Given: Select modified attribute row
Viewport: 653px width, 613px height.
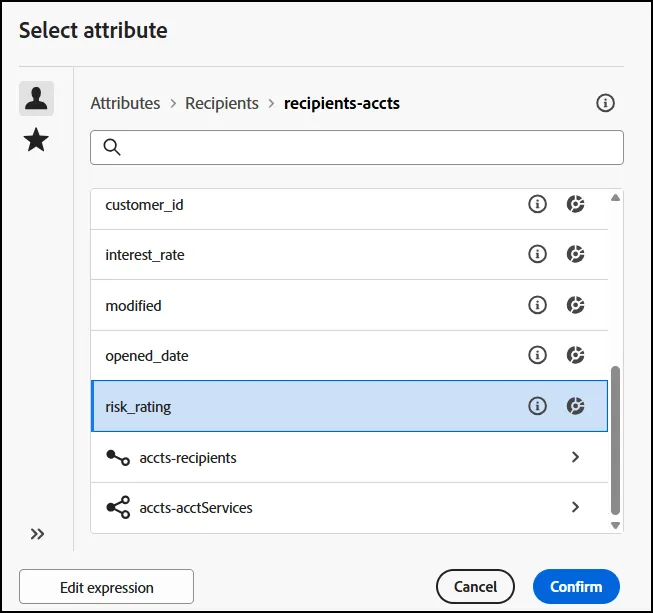Looking at the screenshot, I should coord(349,305).
